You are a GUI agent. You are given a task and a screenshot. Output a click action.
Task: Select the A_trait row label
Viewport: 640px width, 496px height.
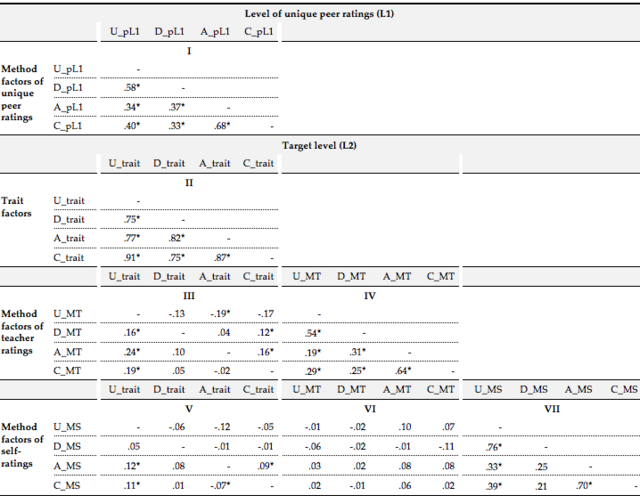[x=69, y=238]
